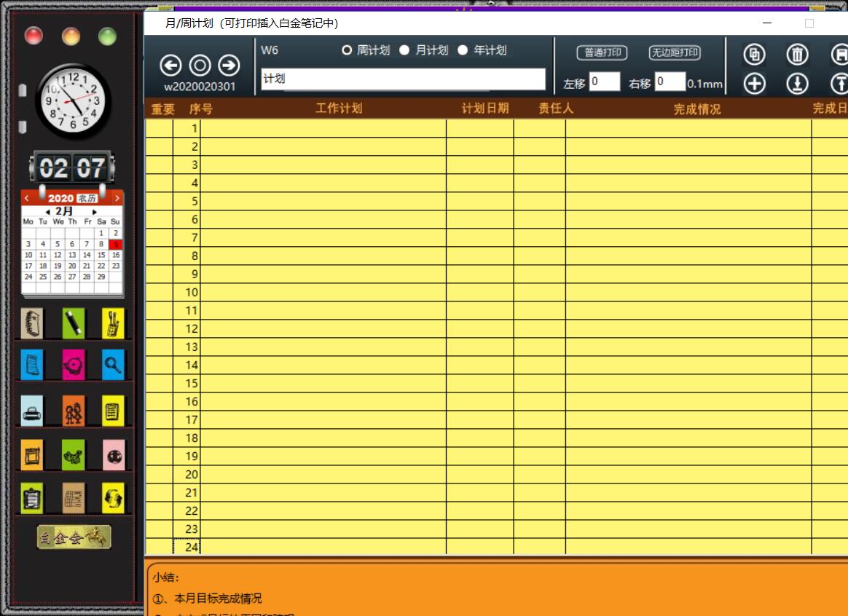848x616 pixels.
Task: Open the yellow pen holder icon
Action: pos(113,323)
